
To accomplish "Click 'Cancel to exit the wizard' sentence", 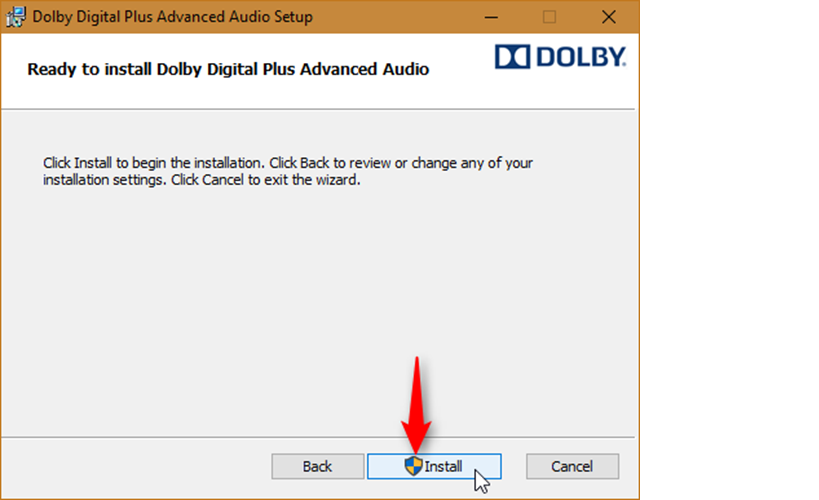I will 266,180.
